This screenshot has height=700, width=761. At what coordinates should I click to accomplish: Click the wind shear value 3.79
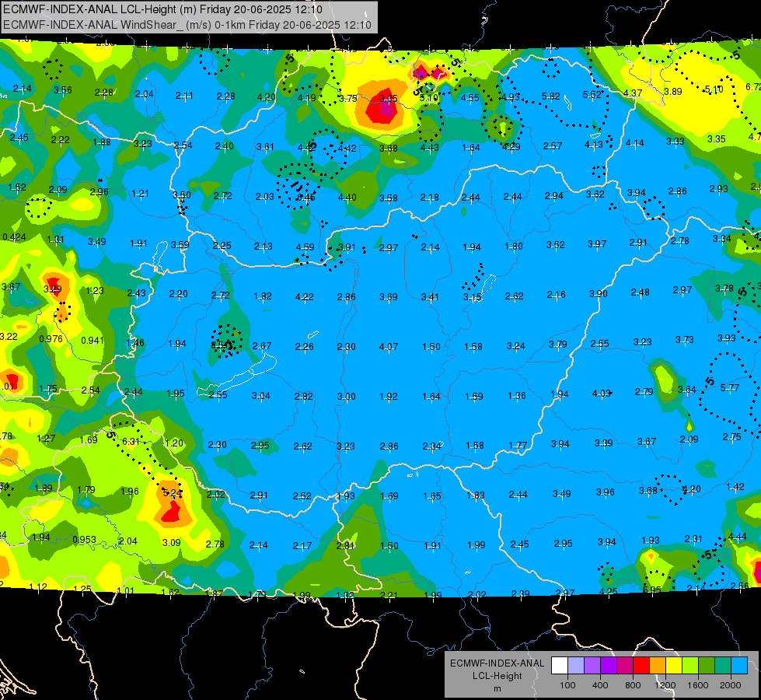(x=558, y=345)
